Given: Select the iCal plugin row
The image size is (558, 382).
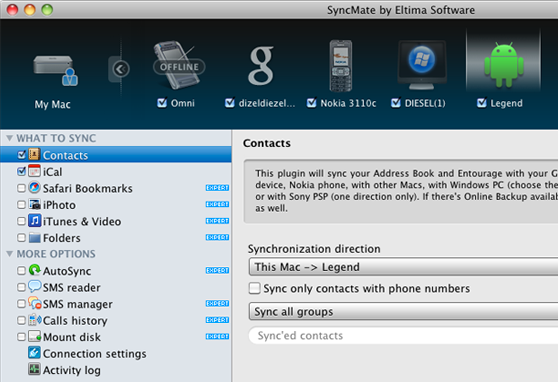Looking at the screenshot, I should (x=116, y=171).
